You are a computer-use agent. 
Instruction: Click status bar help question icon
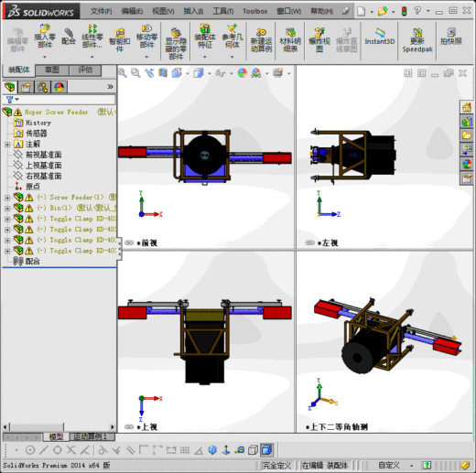(427, 465)
